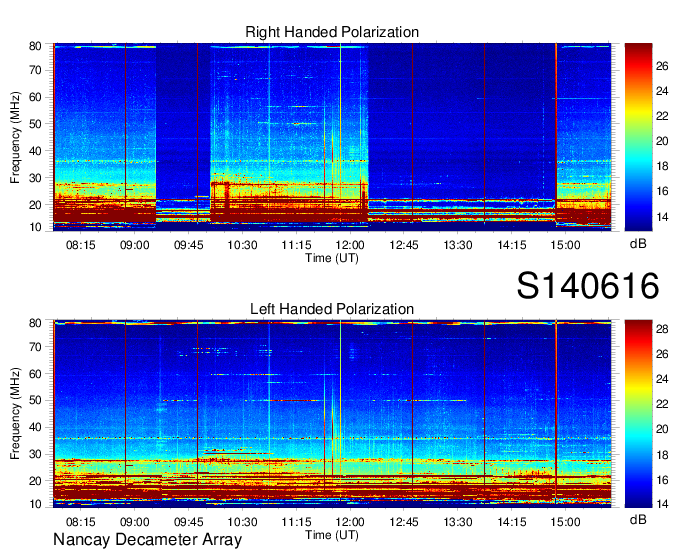Viewport: 680px width, 552px height.
Task: Click the 13:30 tick label on top plot
Action: [458, 245]
